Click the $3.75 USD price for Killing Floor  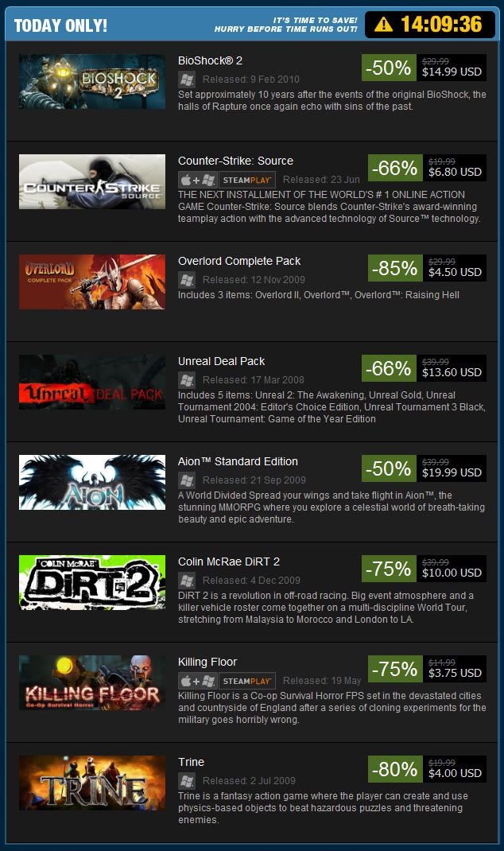[455, 673]
